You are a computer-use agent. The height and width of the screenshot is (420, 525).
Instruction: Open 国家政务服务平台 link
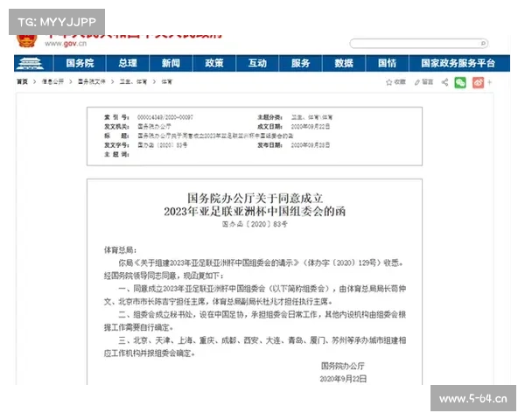(x=458, y=64)
